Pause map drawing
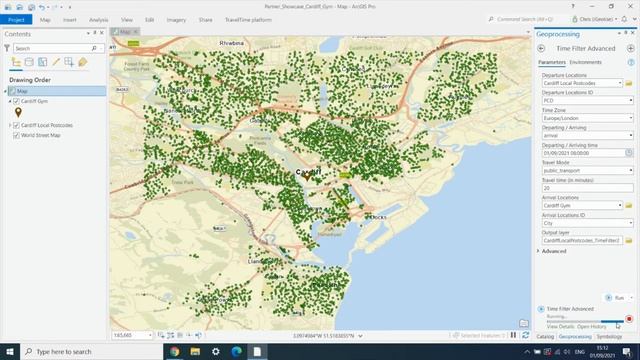 (513, 335)
